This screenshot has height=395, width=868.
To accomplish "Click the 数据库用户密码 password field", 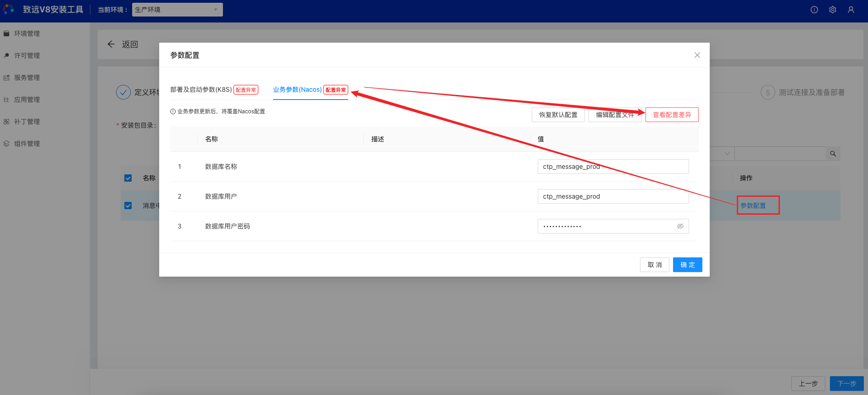I will point(613,226).
